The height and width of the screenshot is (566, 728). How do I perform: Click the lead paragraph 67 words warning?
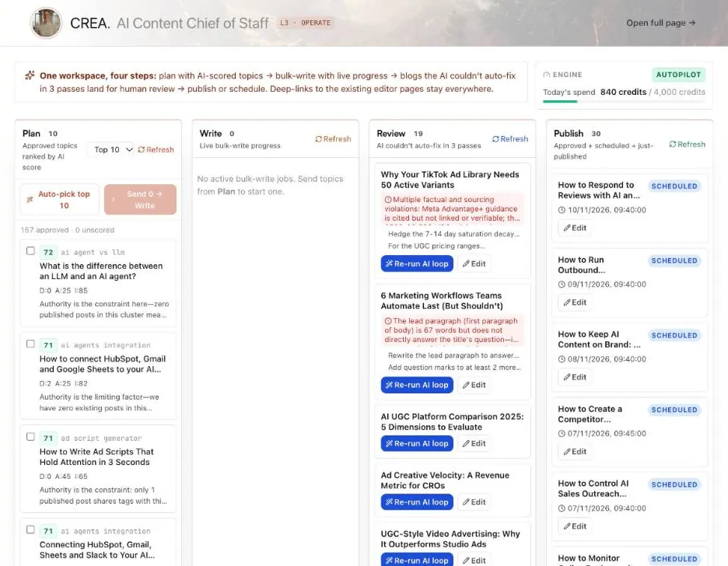[452, 330]
